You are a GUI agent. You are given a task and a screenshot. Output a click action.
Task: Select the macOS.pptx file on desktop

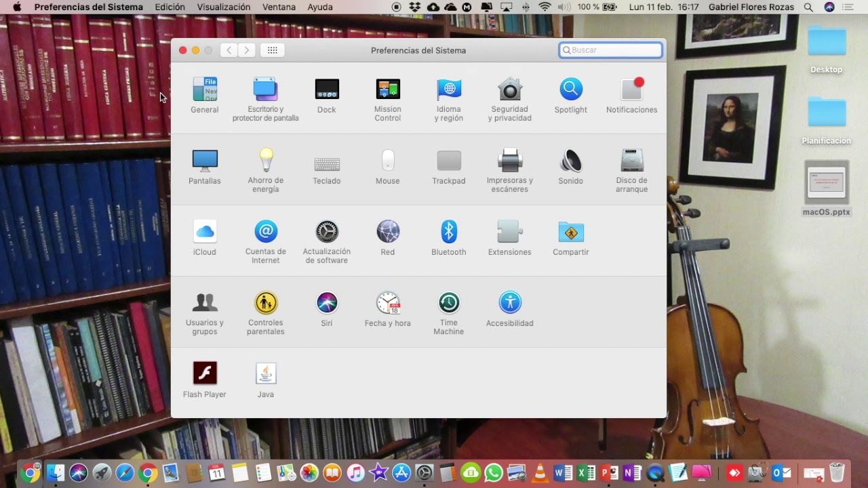[x=827, y=188]
